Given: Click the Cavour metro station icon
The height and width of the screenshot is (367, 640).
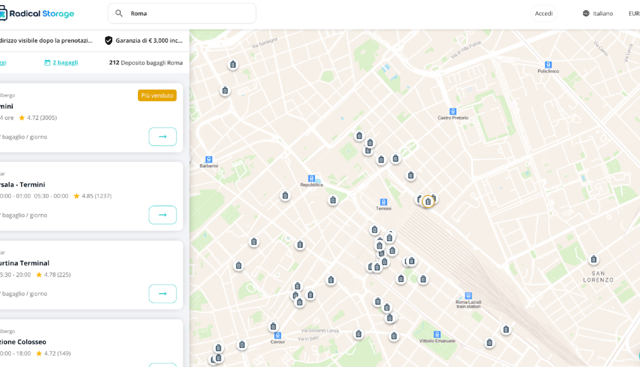Looking at the screenshot, I should 278,335.
